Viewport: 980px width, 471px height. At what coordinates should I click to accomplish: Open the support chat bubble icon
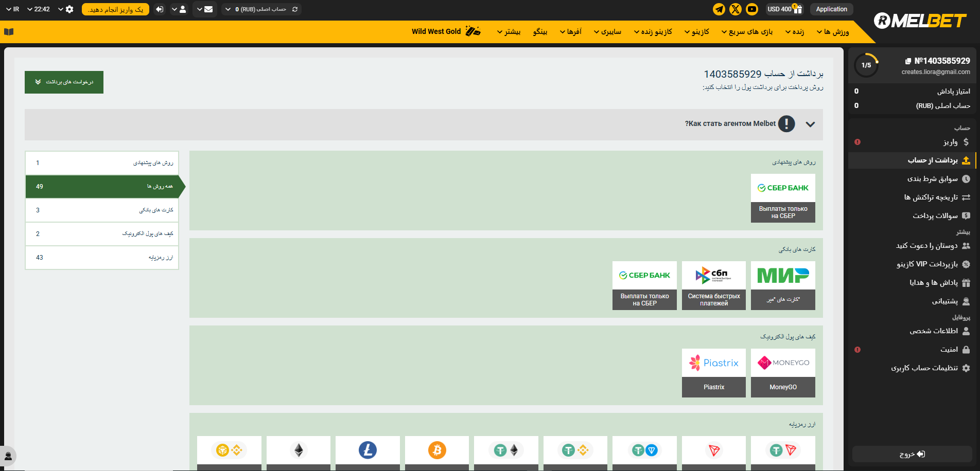8,456
